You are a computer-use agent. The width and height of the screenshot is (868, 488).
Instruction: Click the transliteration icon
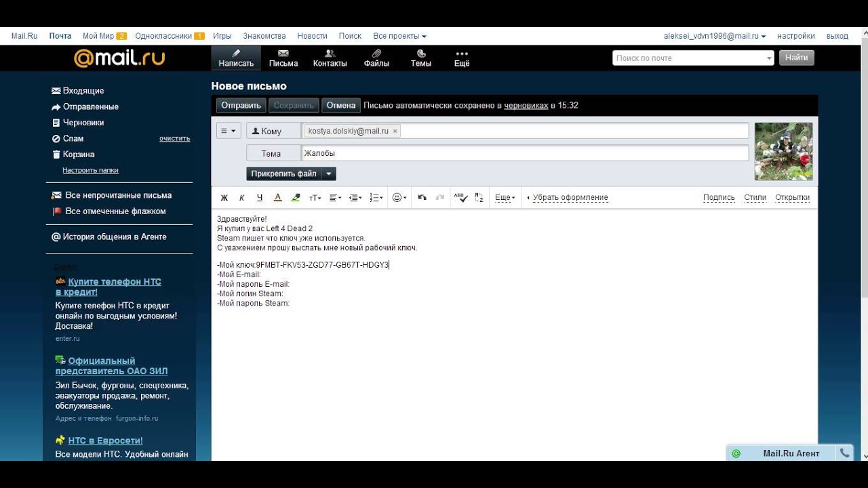point(479,198)
